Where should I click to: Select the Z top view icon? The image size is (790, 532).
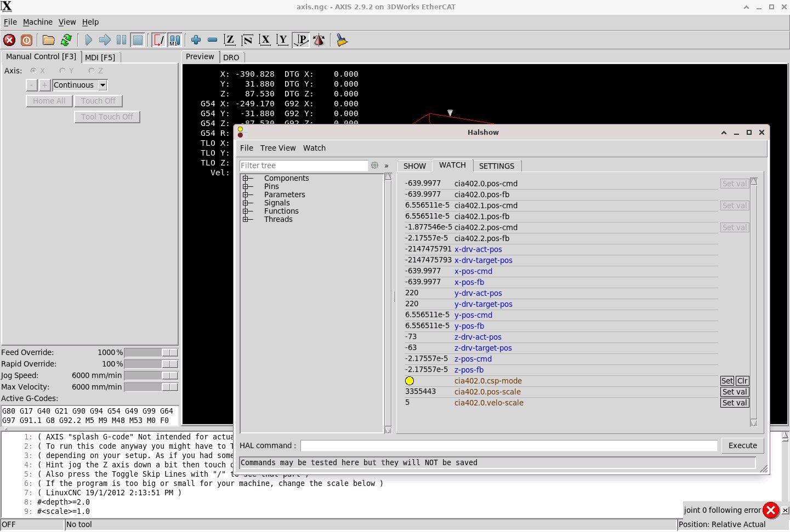(x=230, y=40)
